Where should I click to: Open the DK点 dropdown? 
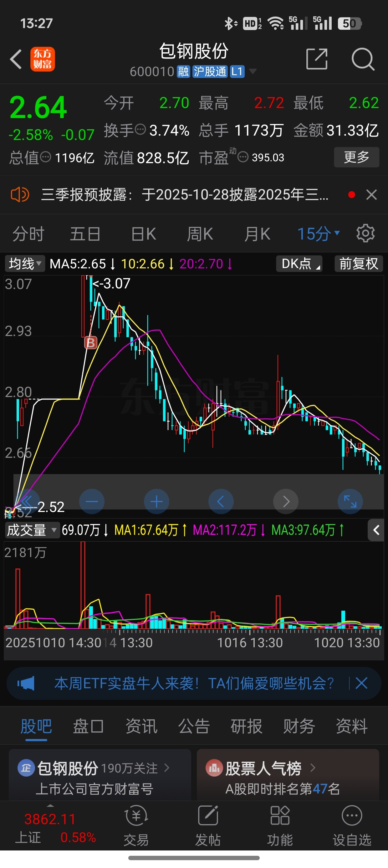pos(299,264)
